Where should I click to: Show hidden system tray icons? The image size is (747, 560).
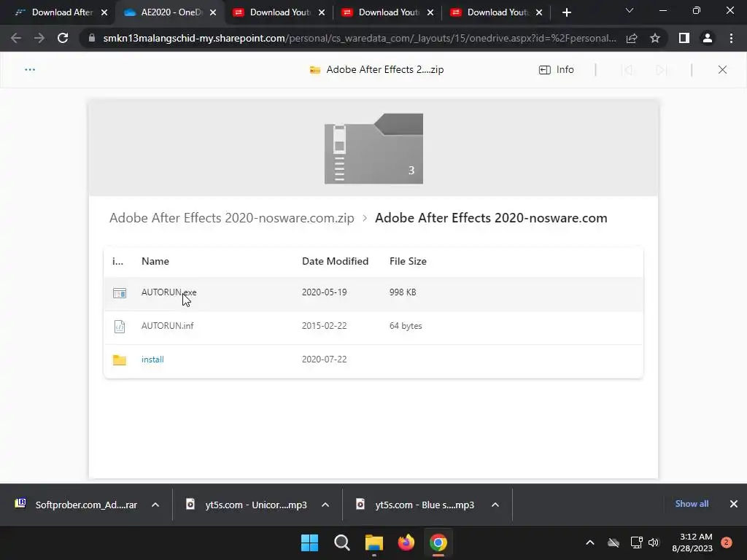589,542
